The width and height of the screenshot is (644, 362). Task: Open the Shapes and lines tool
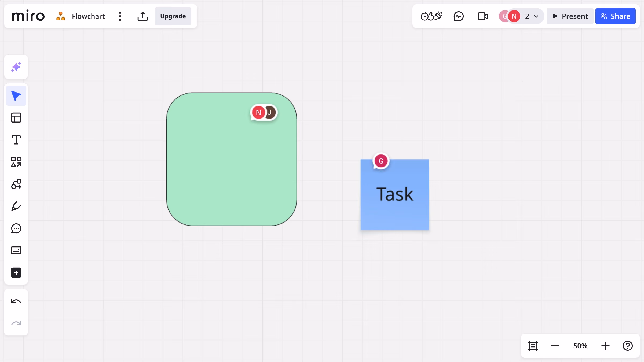tap(16, 162)
